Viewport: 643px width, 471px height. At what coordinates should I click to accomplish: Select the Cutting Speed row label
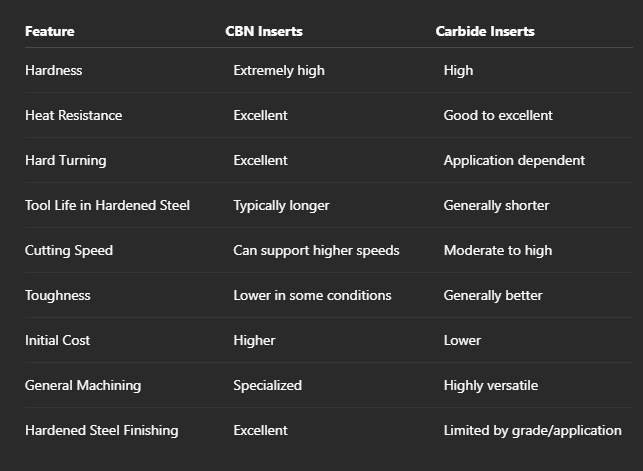pyautogui.click(x=69, y=250)
